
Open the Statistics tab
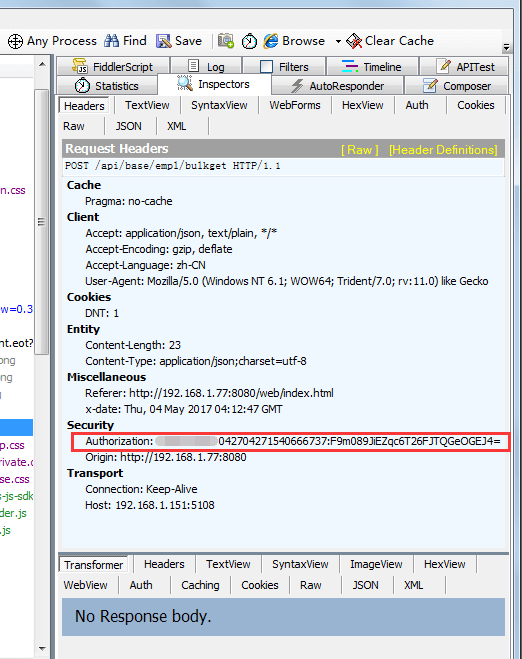107,86
